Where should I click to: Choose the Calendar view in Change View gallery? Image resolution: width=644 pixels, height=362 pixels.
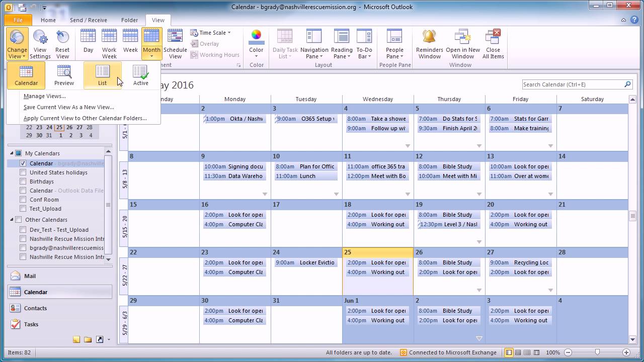tap(26, 75)
